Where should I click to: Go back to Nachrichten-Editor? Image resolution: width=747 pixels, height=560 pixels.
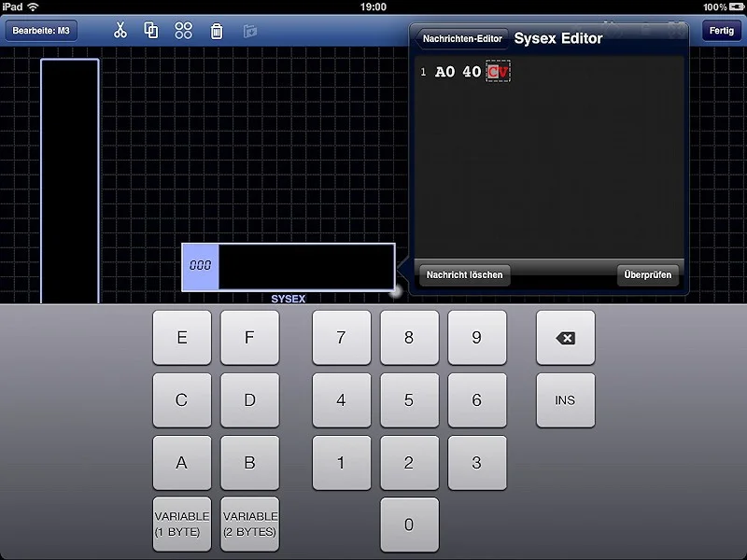[x=460, y=38]
